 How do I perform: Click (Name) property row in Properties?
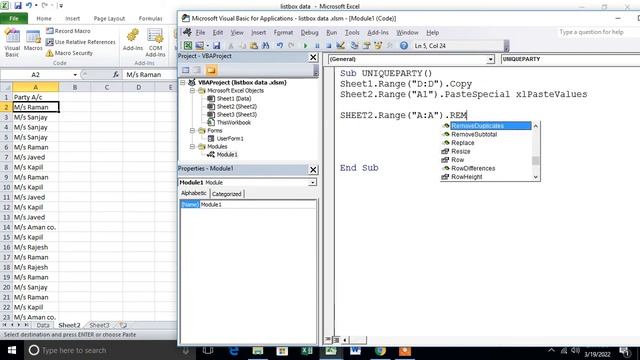[x=248, y=204]
